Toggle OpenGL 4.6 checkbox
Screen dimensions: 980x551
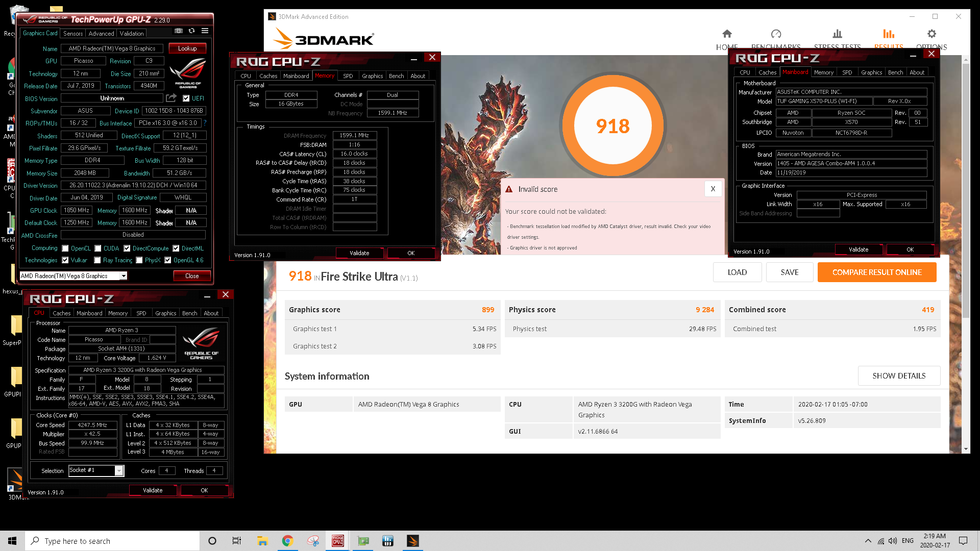[x=167, y=260]
